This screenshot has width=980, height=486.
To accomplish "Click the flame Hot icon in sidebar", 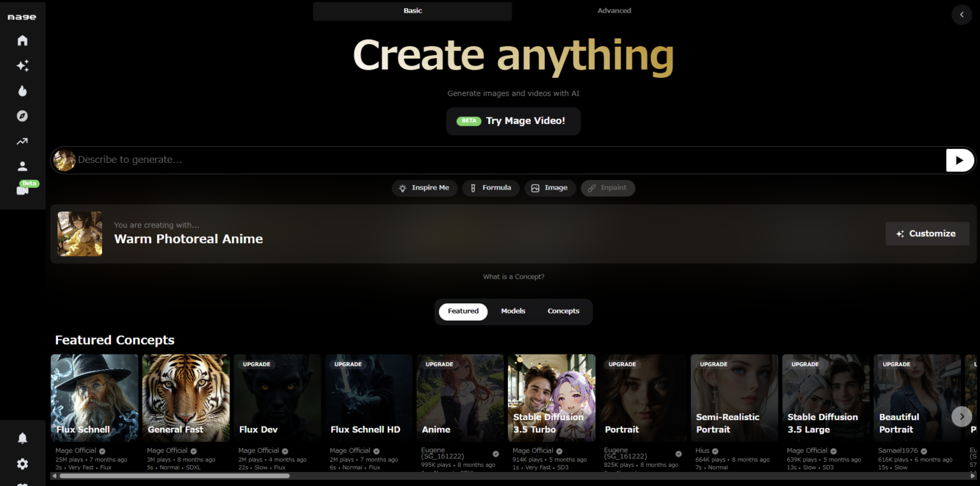I will pyautogui.click(x=22, y=91).
